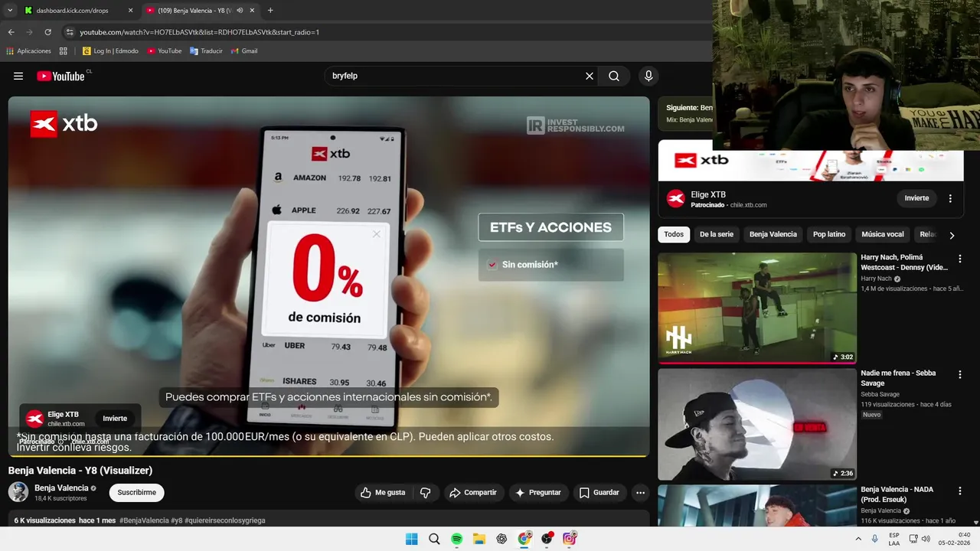Select the Todos filter chip
Image resolution: width=980 pixels, height=551 pixels.
pos(674,234)
